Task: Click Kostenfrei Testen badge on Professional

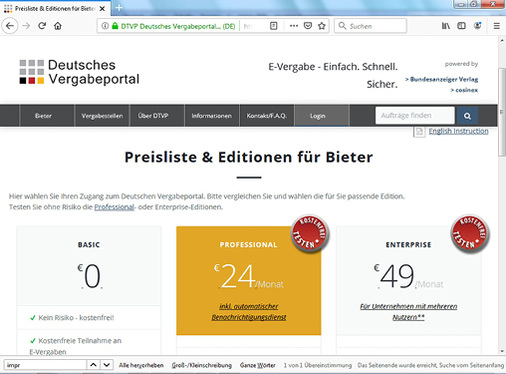Action: (310, 233)
